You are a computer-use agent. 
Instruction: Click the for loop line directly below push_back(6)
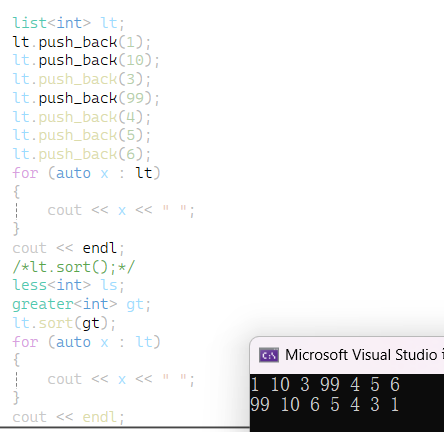coord(86,173)
